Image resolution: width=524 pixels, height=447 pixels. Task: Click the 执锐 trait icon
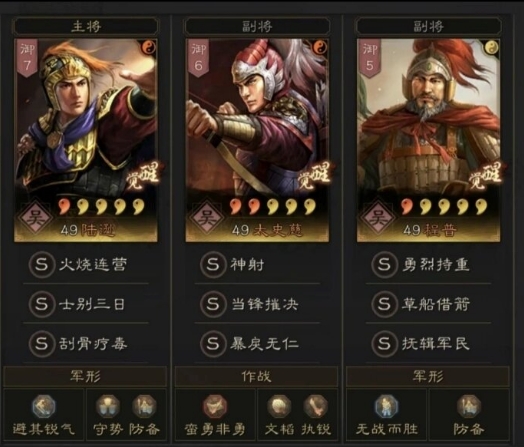315,407
